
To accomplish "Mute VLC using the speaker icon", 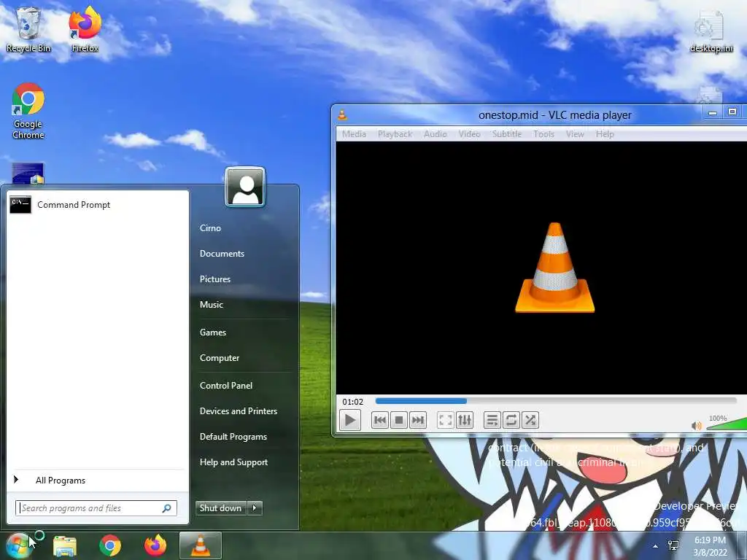I will coord(696,425).
